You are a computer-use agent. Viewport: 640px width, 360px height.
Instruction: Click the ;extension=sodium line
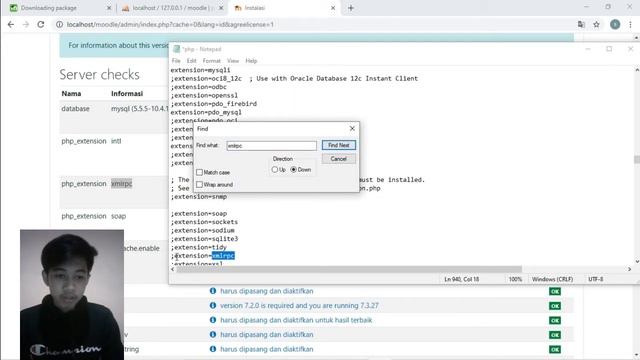pos(202,230)
